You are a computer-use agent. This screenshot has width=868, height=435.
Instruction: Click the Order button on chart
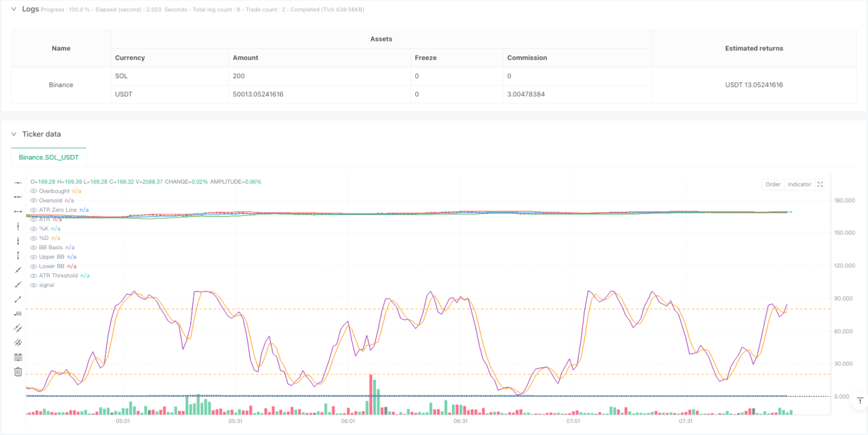tap(773, 184)
